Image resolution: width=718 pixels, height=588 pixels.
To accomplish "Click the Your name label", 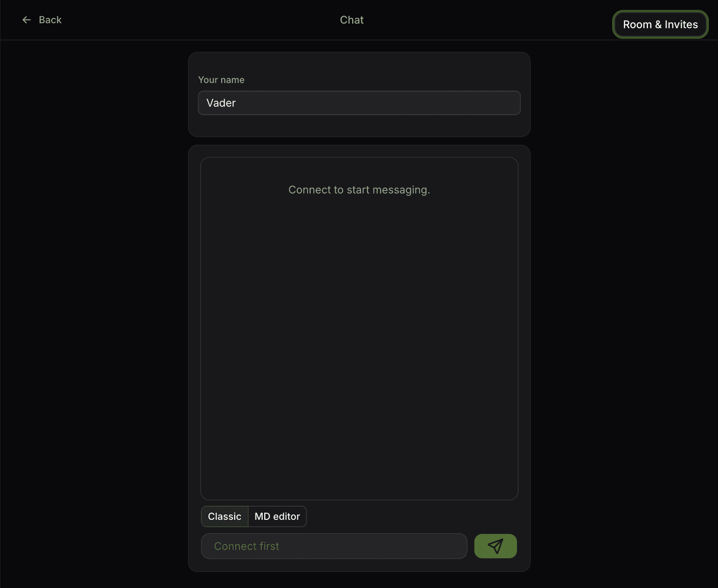I will point(221,80).
